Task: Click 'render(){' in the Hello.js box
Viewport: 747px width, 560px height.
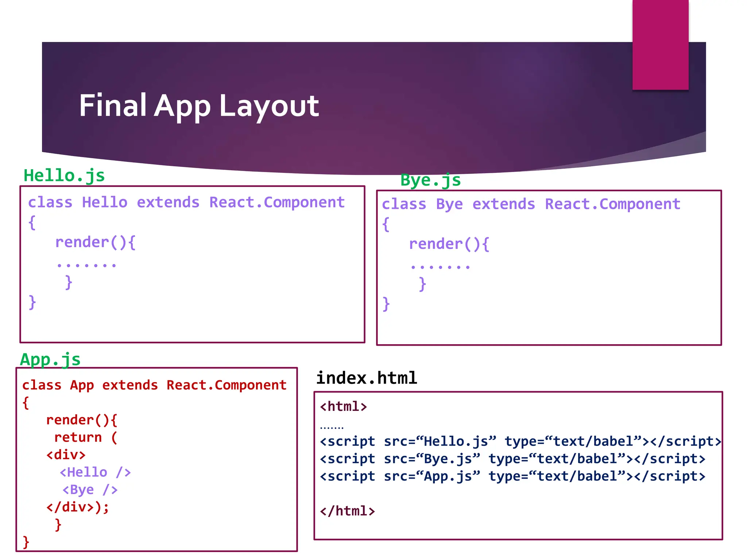Action: point(96,242)
